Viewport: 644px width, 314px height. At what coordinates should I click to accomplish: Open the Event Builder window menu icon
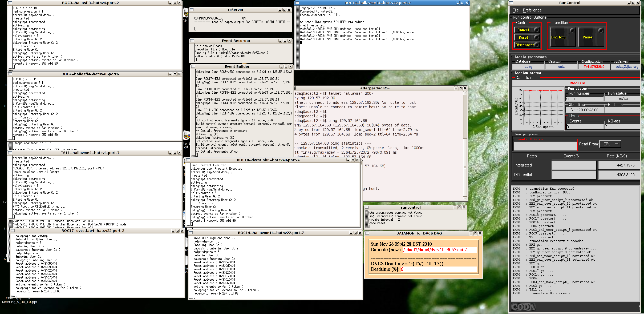click(x=193, y=66)
